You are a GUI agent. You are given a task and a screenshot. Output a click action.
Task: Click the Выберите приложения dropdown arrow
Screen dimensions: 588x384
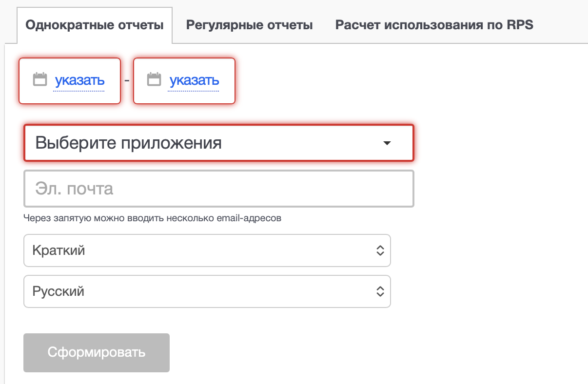387,143
